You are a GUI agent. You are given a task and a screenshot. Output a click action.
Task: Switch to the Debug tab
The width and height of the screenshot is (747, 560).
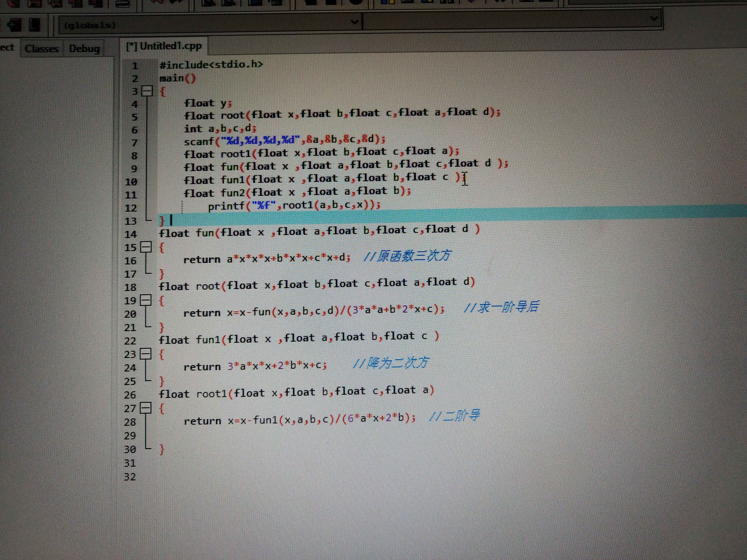click(x=84, y=49)
